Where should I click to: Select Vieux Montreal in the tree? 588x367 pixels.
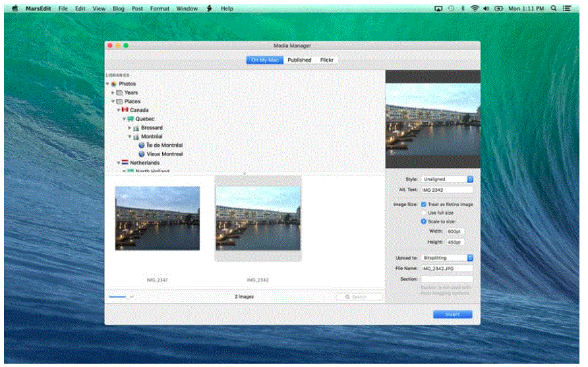click(165, 154)
